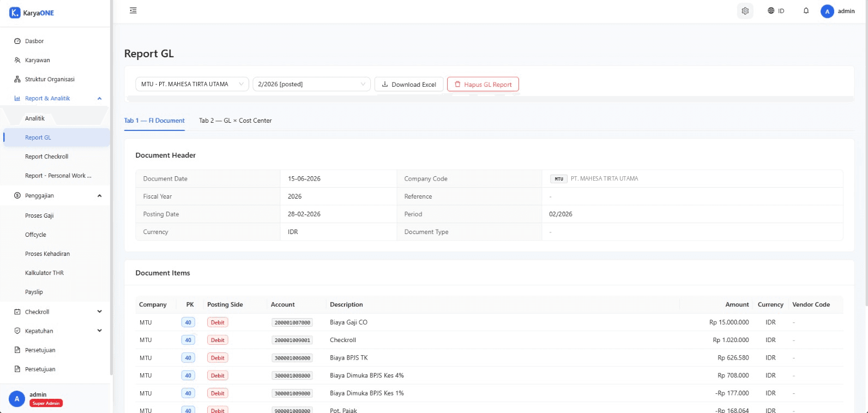868x413 pixels.
Task: Click the Report & Analitik chart icon
Action: (17, 98)
